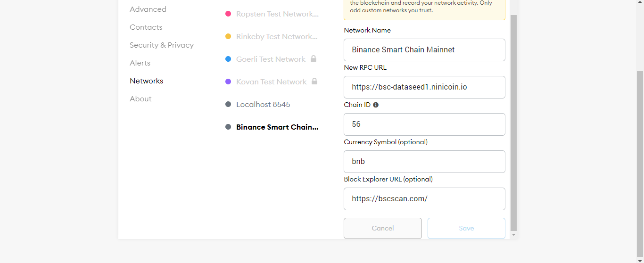Image resolution: width=644 pixels, height=263 pixels.
Task: Save the network settings
Action: pyautogui.click(x=466, y=228)
